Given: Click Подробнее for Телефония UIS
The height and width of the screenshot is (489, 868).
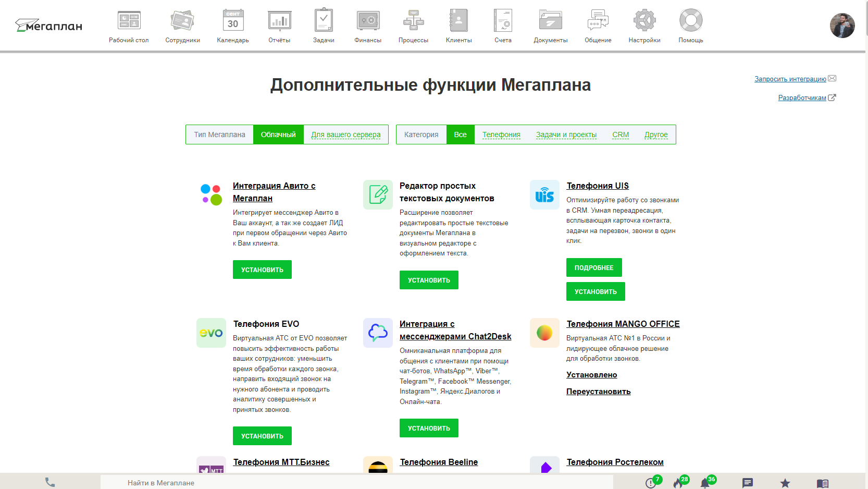Looking at the screenshot, I should [x=594, y=267].
